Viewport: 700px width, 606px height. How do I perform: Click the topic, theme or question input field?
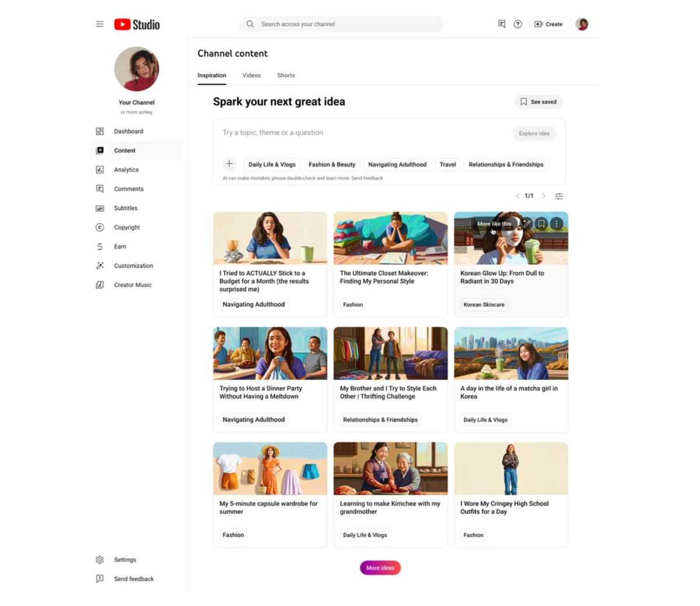click(x=362, y=133)
